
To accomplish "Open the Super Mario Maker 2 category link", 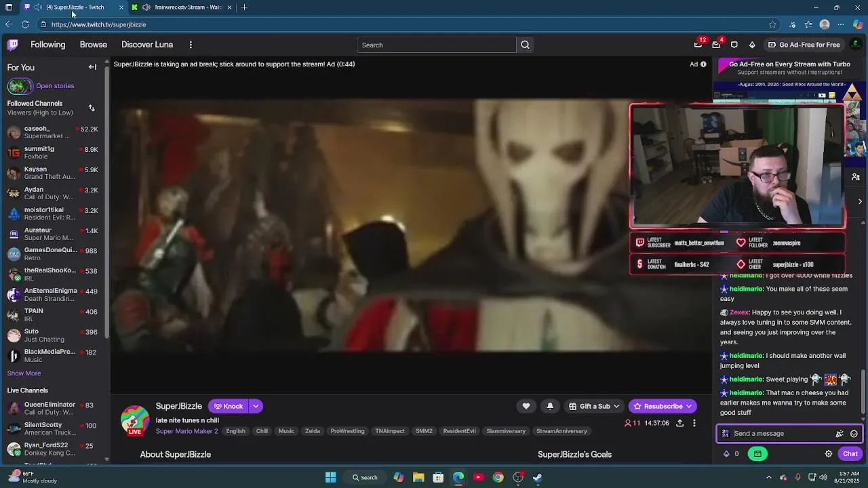I will 186,431.
